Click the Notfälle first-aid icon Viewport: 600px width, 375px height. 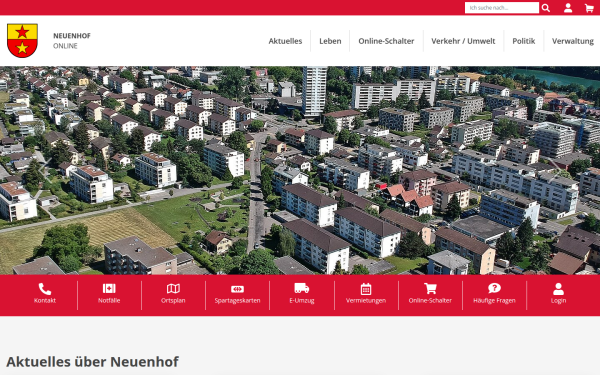pos(109,289)
